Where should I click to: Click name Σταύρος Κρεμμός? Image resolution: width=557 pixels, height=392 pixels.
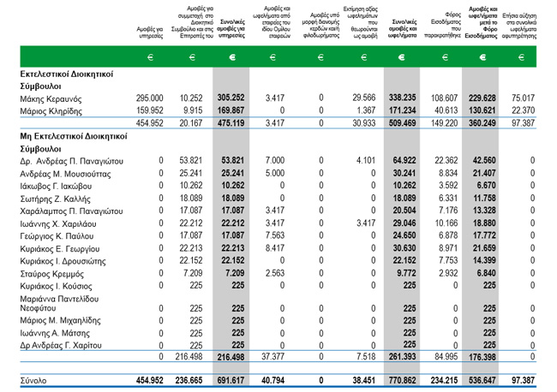point(52,274)
